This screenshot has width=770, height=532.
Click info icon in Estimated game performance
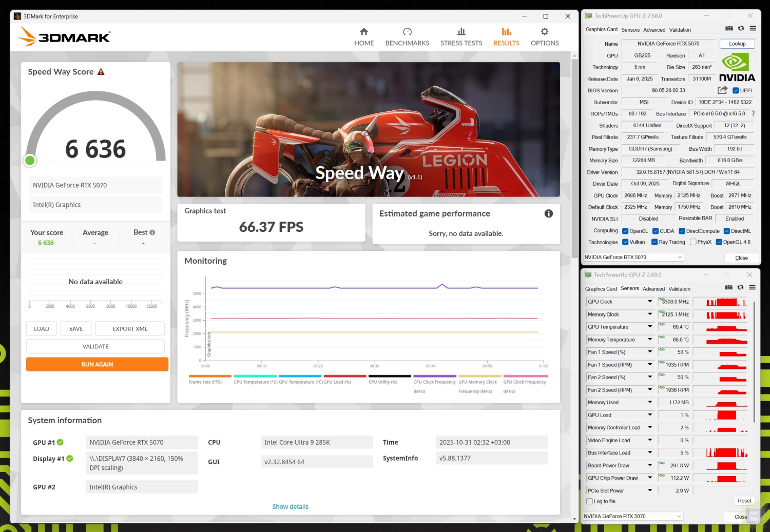pos(549,213)
